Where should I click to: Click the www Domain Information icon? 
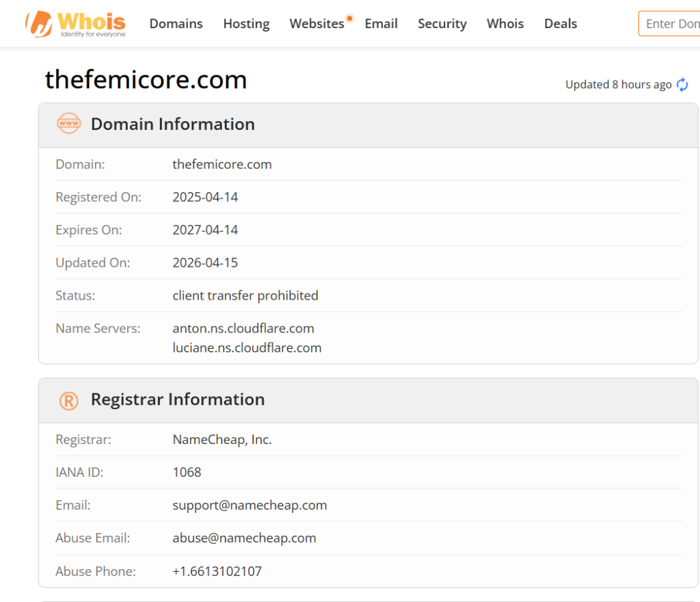(69, 124)
